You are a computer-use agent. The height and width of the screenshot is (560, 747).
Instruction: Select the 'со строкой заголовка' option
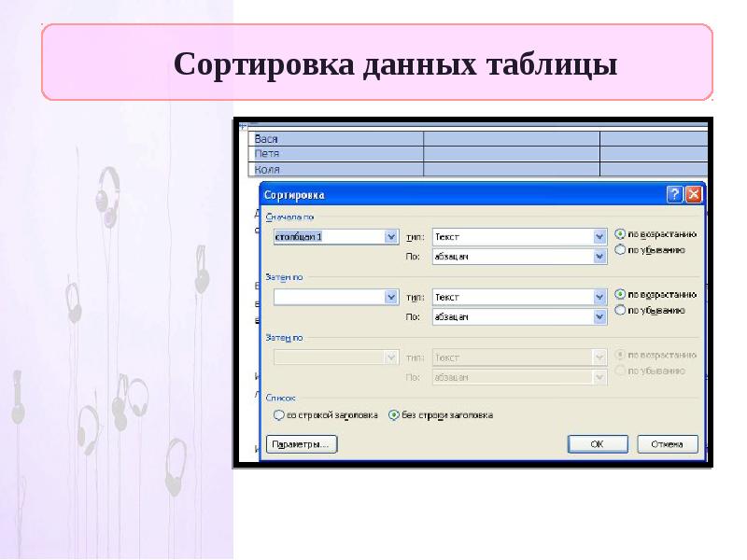278,414
